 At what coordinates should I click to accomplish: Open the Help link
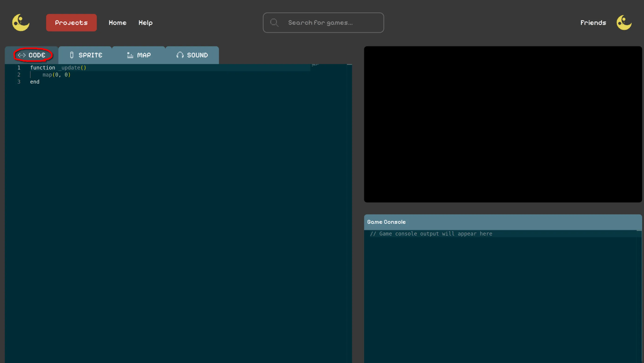[145, 23]
